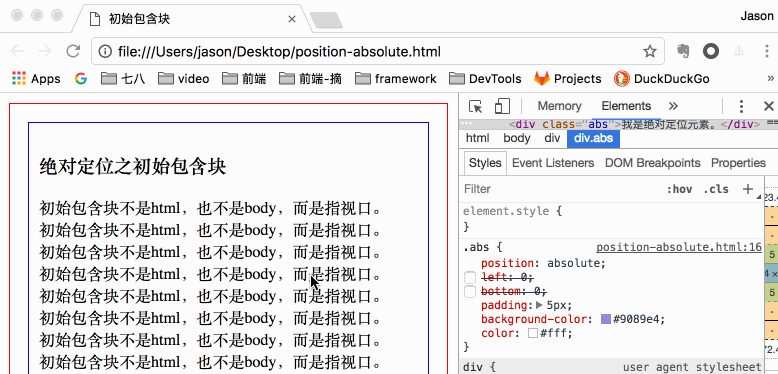This screenshot has height=374, width=778.
Task: Click the anchor extension icon
Action: [x=739, y=51]
